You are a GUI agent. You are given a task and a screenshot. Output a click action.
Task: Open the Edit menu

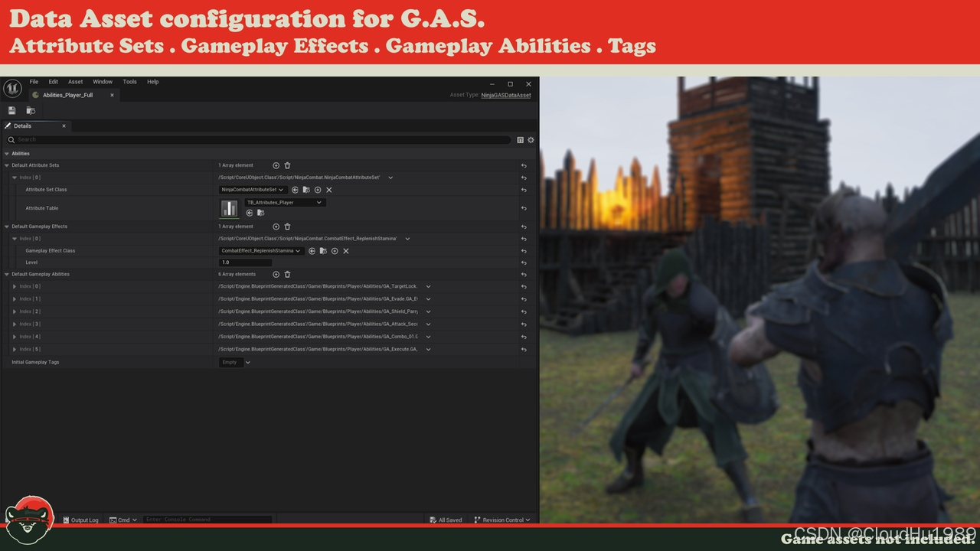click(x=54, y=82)
